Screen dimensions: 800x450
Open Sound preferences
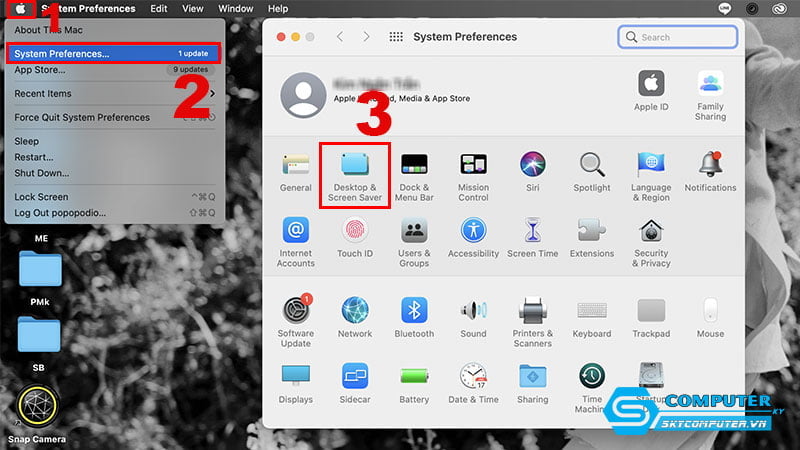[473, 317]
